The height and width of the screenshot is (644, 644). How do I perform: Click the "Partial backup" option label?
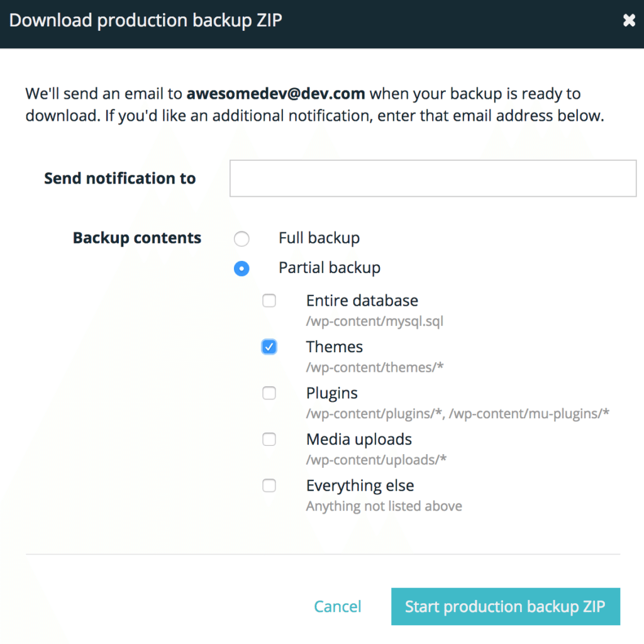[x=330, y=268]
